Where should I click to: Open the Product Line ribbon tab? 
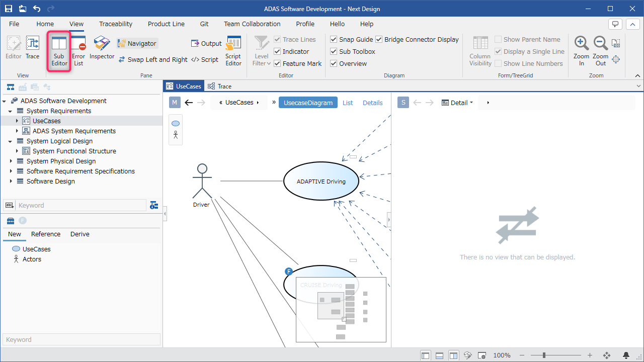click(x=166, y=24)
